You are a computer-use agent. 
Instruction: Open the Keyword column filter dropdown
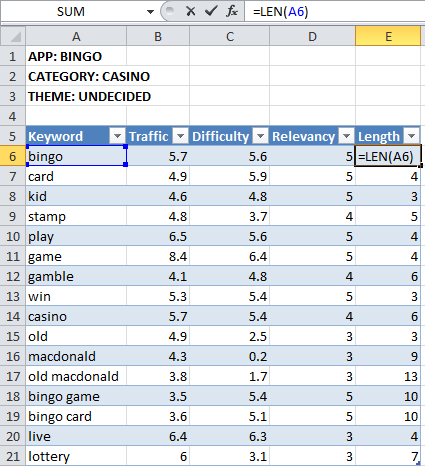117,136
